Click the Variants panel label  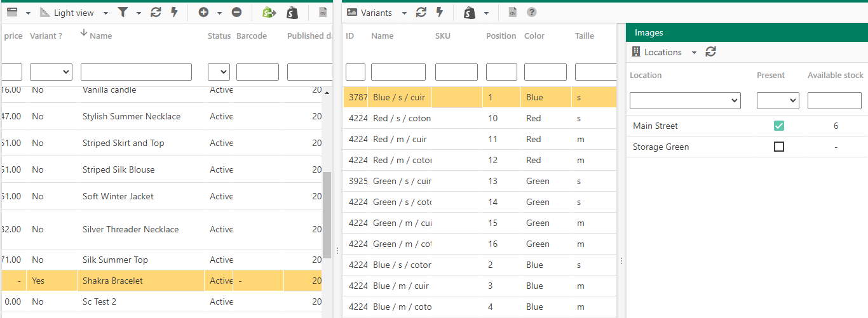(376, 13)
